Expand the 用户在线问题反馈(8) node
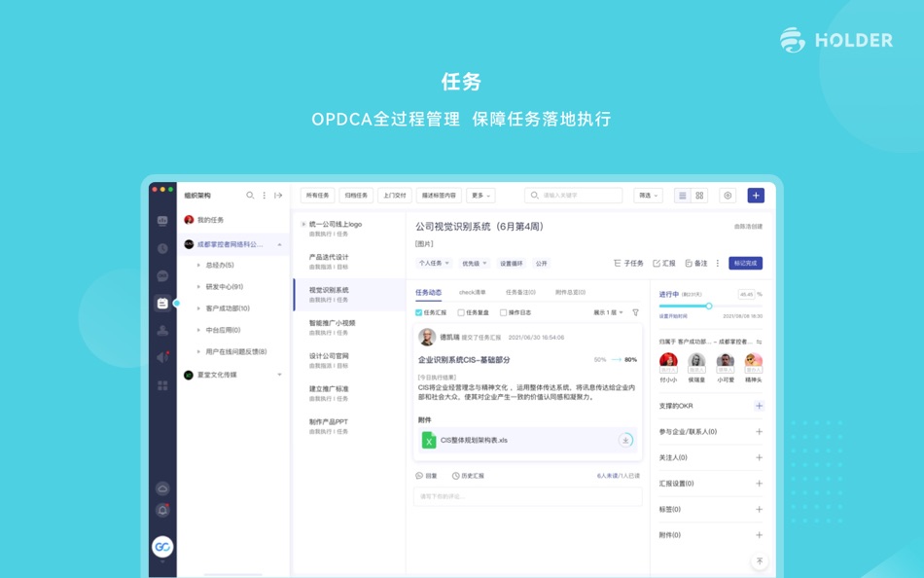 coord(198,352)
